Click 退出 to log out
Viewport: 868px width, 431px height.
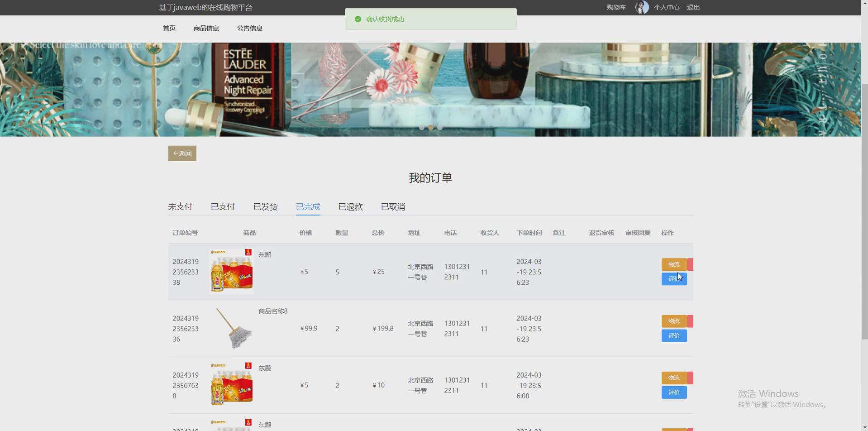tap(693, 7)
